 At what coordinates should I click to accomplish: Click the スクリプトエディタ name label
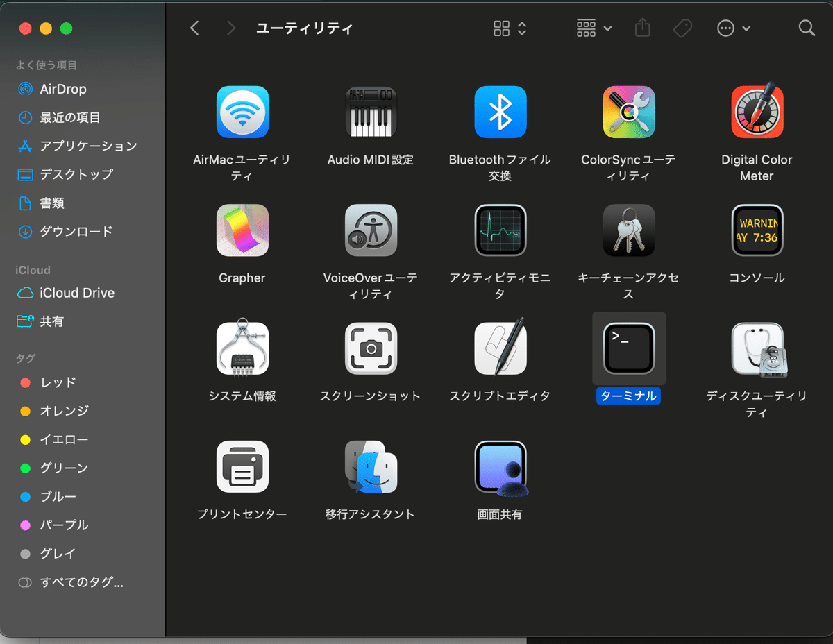tap(500, 396)
